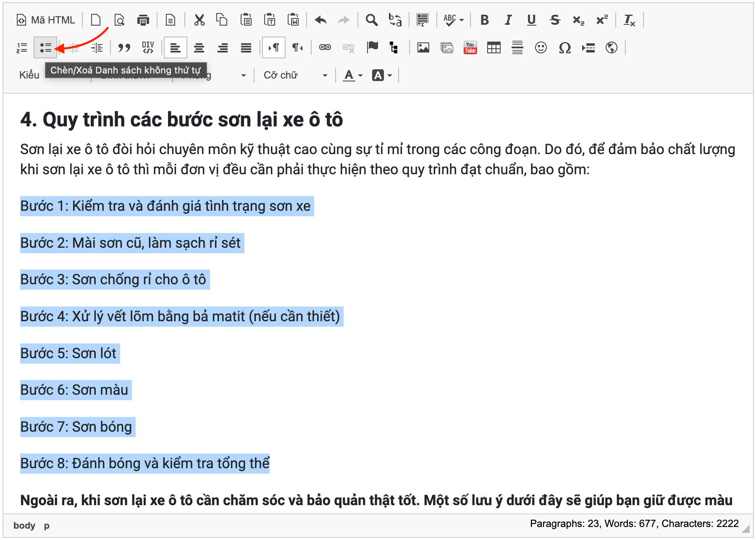The width and height of the screenshot is (756, 540).
Task: Insert a link with the chain icon
Action: click(x=325, y=48)
